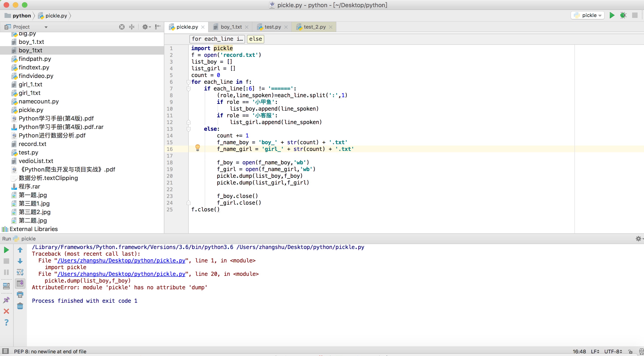The image size is (644, 356).
Task: Select record.txt in project tree
Action: click(x=32, y=144)
